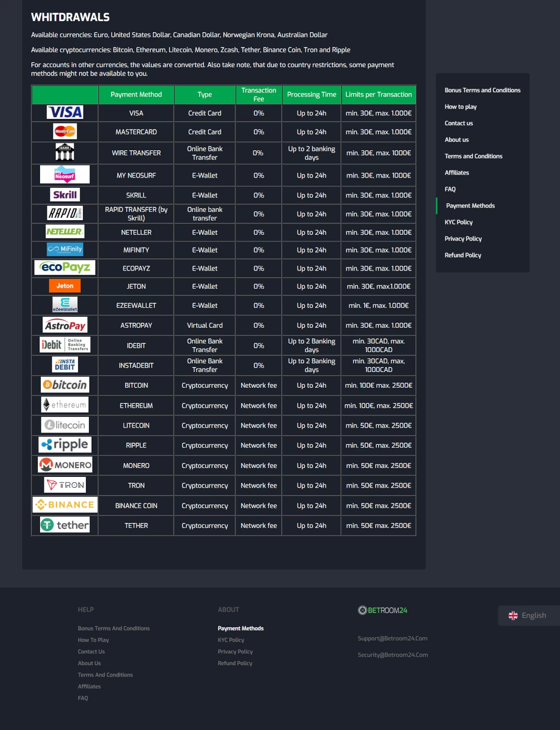
Task: Open KYC Policy in sidebar menu
Action: click(458, 222)
